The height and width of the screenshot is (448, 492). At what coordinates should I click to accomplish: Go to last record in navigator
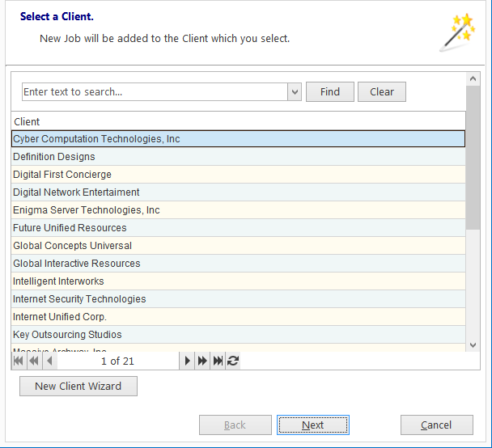218,361
